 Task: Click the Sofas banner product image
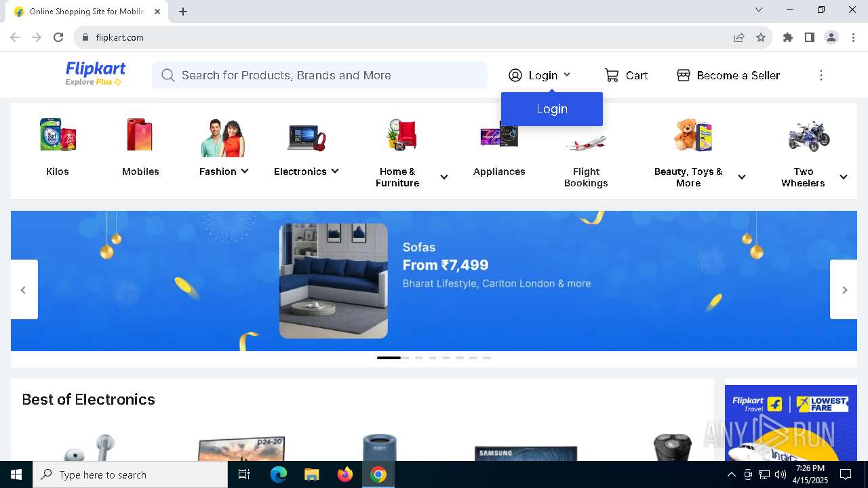click(334, 281)
